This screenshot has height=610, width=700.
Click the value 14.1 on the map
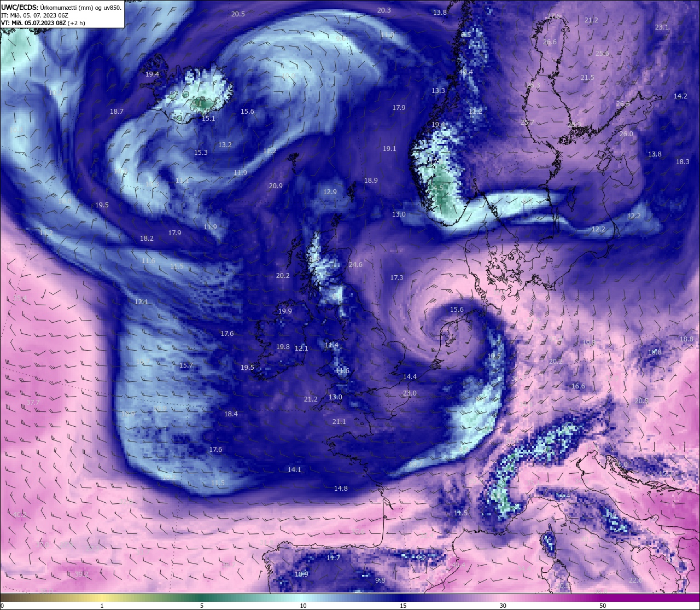(294, 470)
